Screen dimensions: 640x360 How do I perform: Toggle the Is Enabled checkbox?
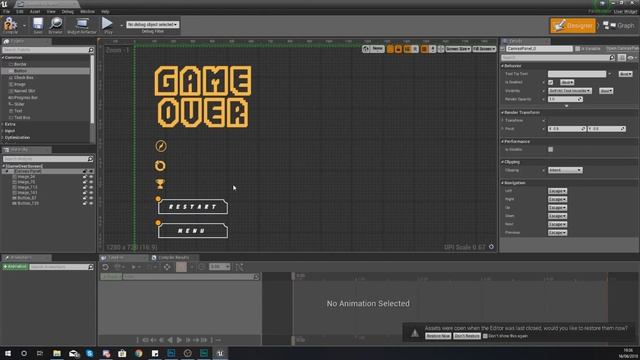point(551,82)
